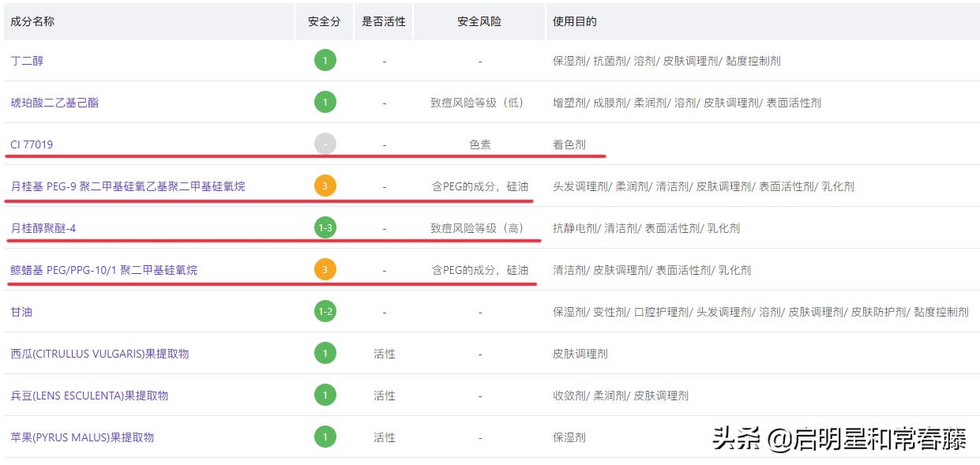Open the CI 77019 ingredient link
The width and height of the screenshot is (980, 465).
tap(32, 144)
